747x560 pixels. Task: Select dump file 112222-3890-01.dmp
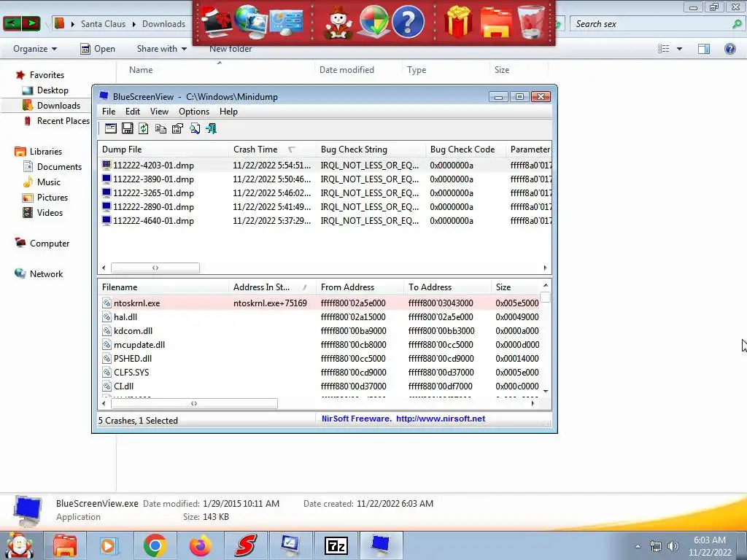click(x=324, y=179)
